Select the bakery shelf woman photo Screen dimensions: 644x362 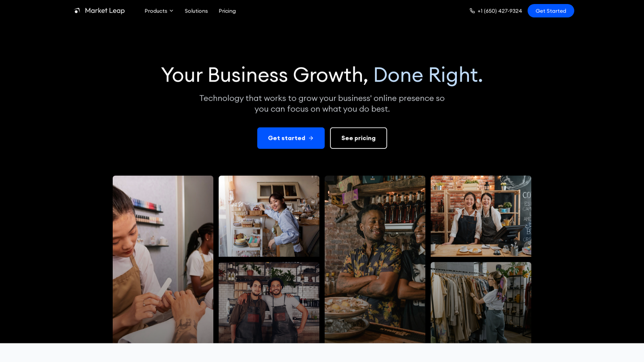(269, 216)
